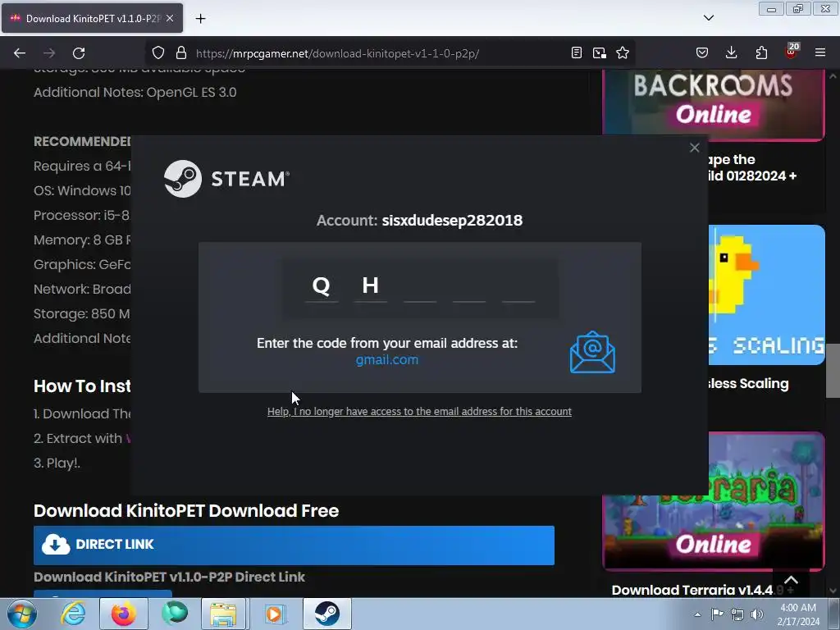Open the gmail.com link
Viewport: 840px width, 630px height.
[387, 359]
